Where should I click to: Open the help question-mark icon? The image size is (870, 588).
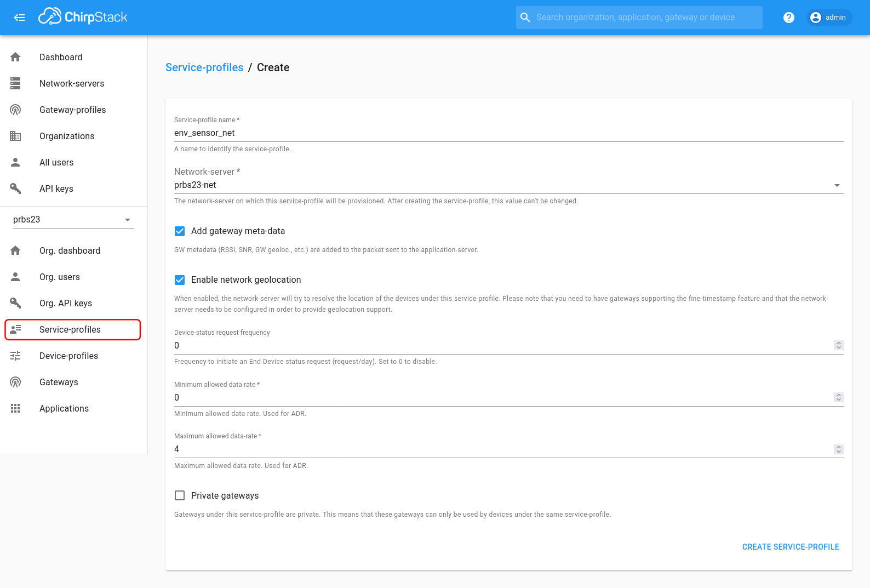(789, 18)
